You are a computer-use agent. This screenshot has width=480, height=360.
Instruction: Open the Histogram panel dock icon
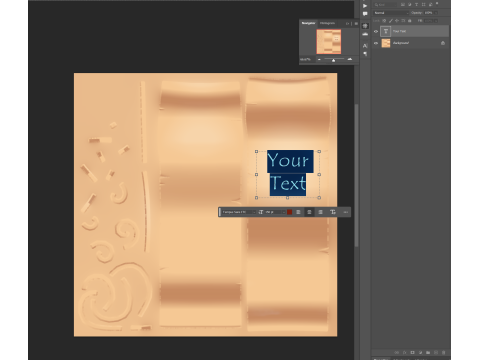point(365,34)
